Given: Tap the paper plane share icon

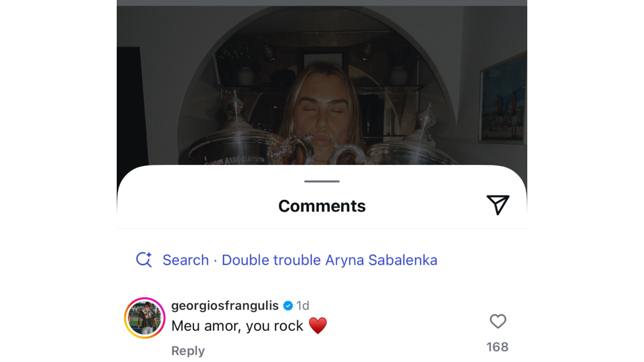Looking at the screenshot, I should tap(498, 205).
